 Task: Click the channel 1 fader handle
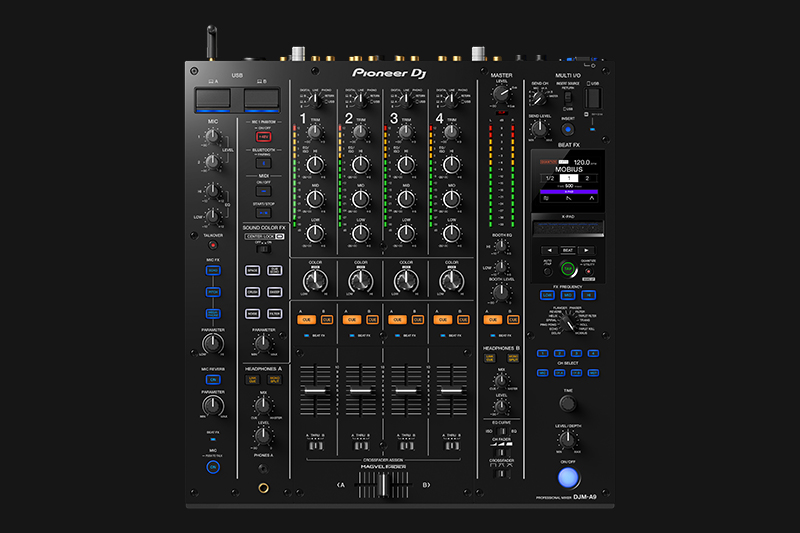point(315,391)
